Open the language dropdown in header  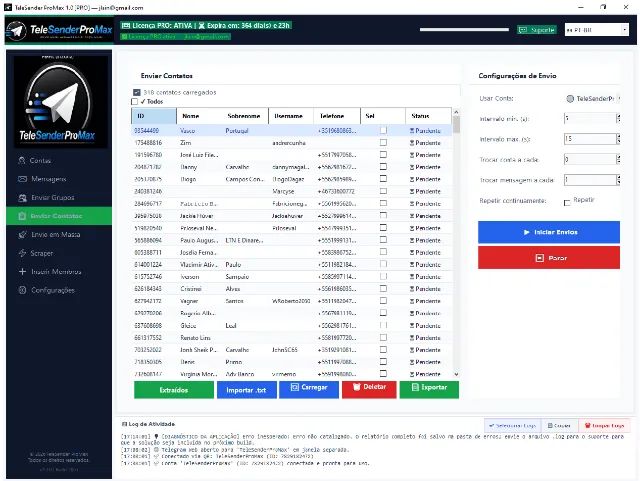pos(624,30)
